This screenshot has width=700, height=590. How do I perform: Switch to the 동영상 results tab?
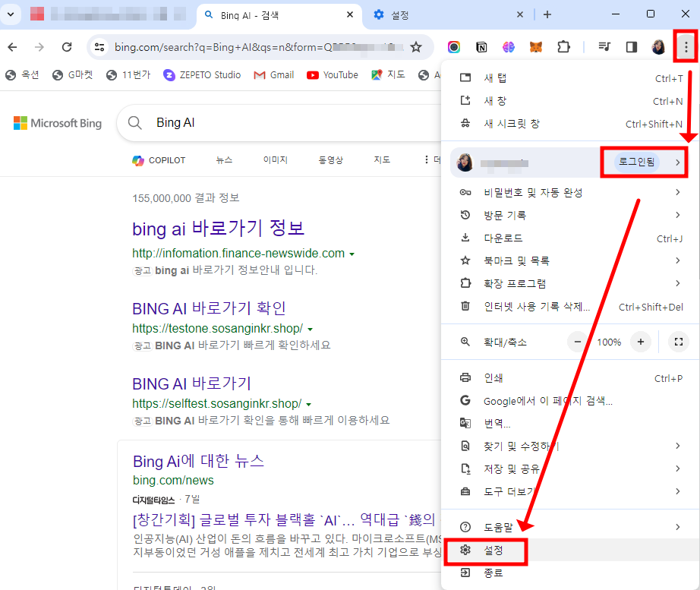point(331,160)
